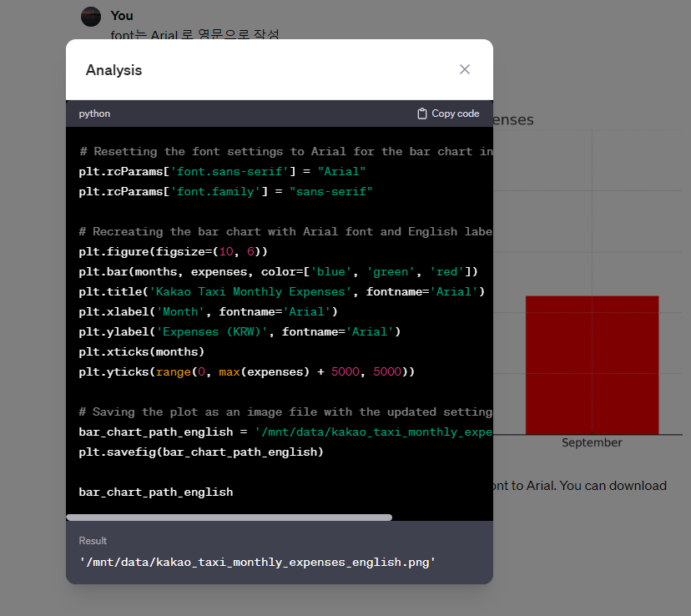Click the user avatar beside 'You'

tap(91, 17)
